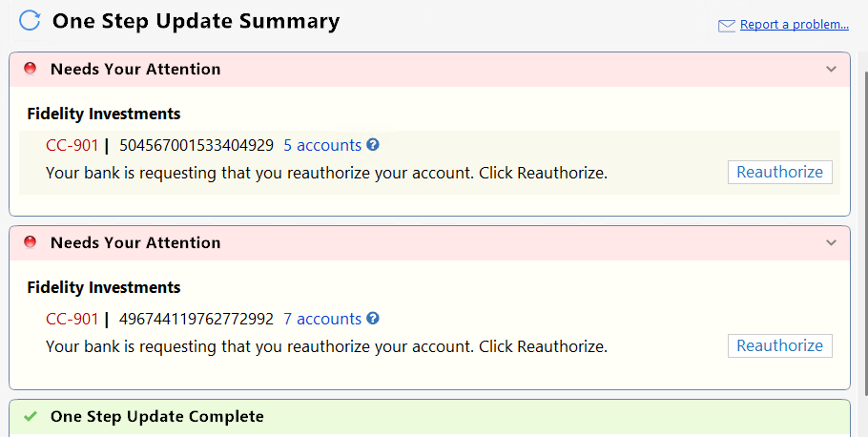
Task: Show the 7 accounts list
Action: (x=322, y=319)
